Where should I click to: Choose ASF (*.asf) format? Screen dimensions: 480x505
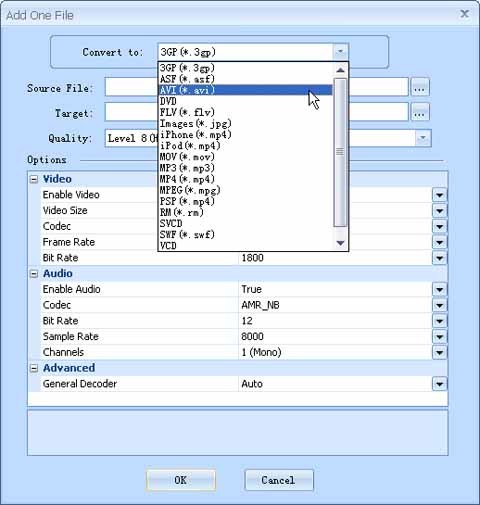point(246,79)
